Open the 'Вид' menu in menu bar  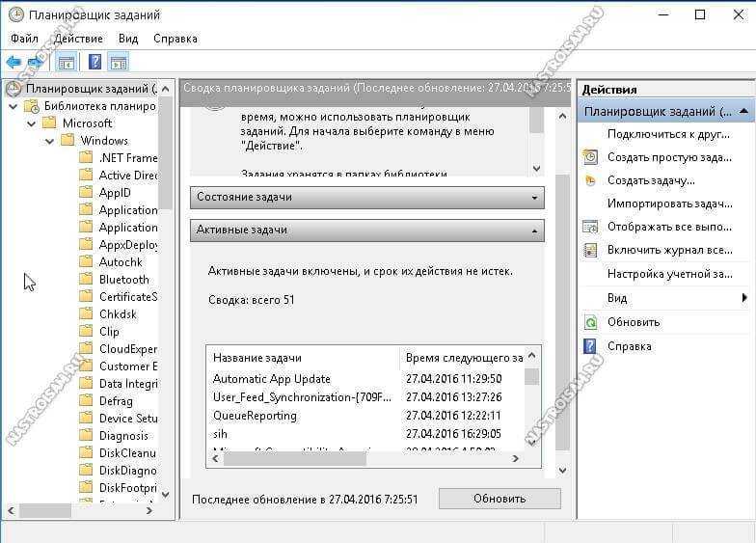tap(128, 39)
